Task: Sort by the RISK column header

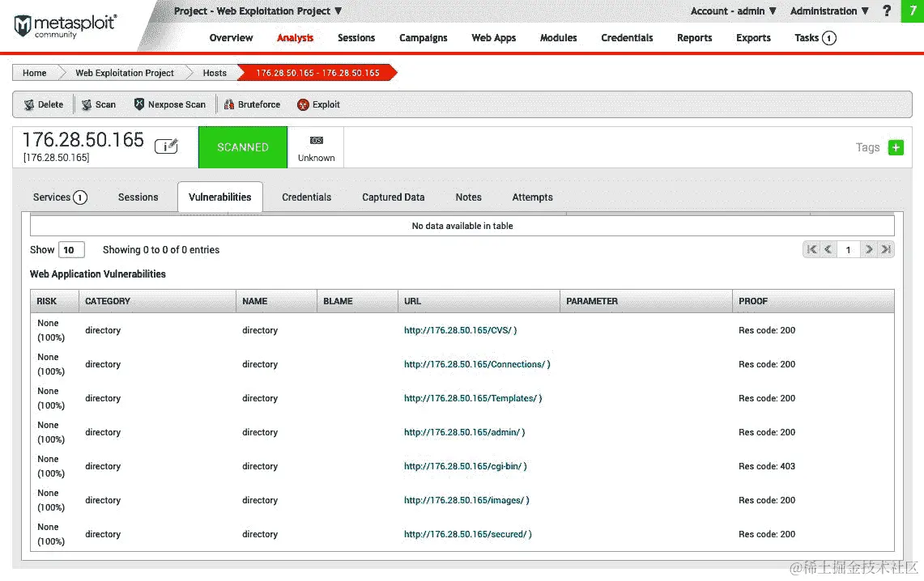Action: click(x=54, y=301)
